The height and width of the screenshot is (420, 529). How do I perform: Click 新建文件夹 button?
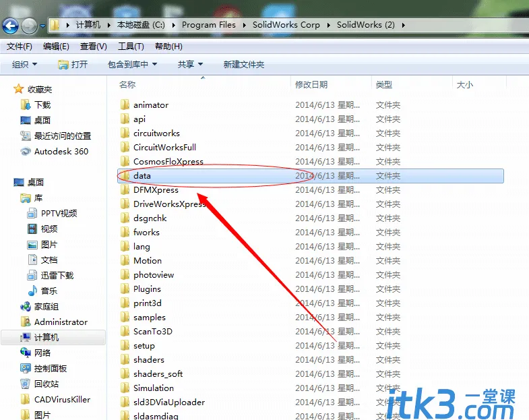(x=243, y=64)
